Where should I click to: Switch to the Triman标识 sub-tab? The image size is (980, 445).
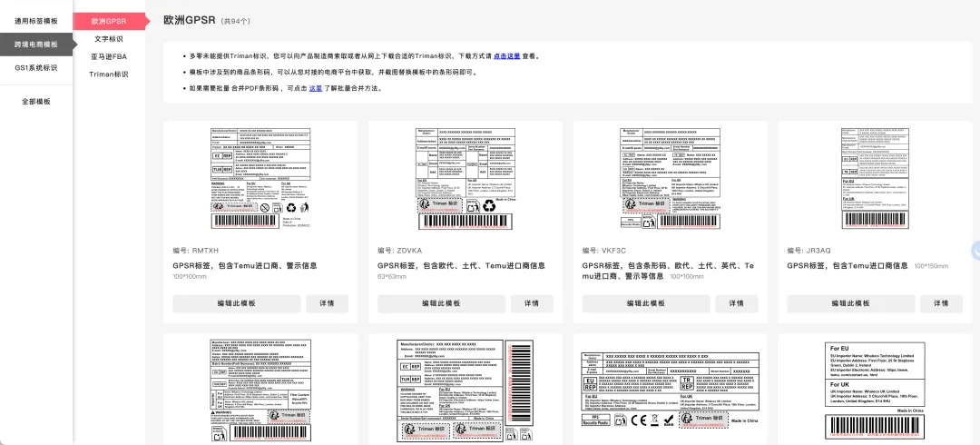[x=109, y=74]
